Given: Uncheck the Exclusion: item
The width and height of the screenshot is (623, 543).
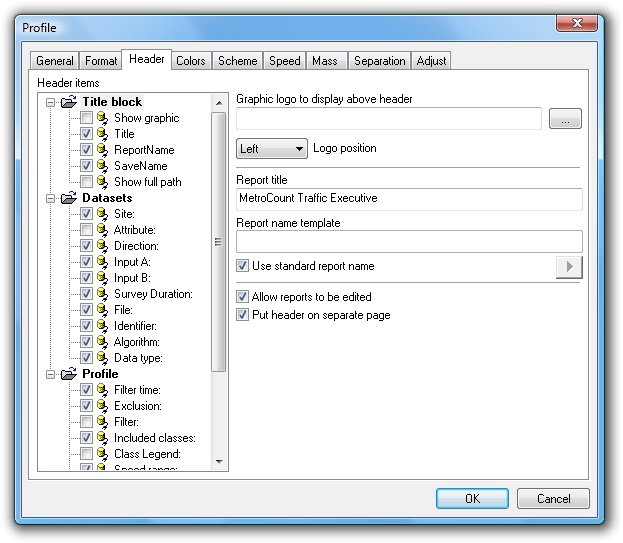Looking at the screenshot, I should point(86,406).
